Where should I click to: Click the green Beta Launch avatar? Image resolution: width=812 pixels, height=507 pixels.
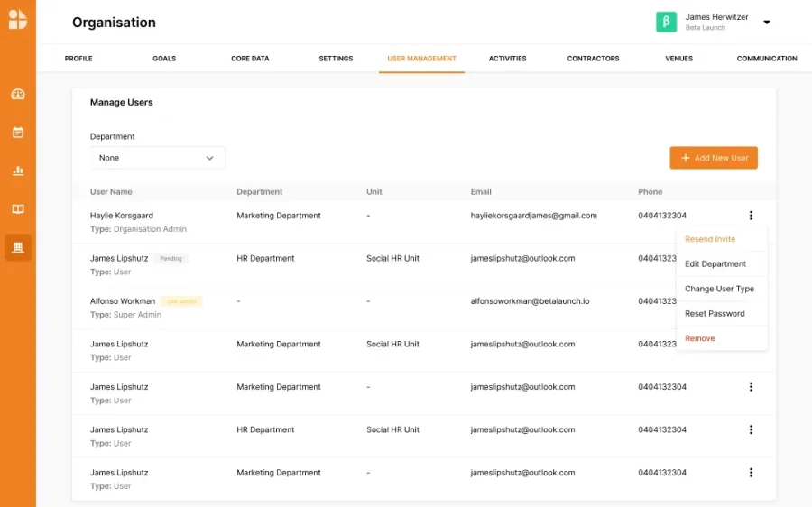(x=666, y=22)
